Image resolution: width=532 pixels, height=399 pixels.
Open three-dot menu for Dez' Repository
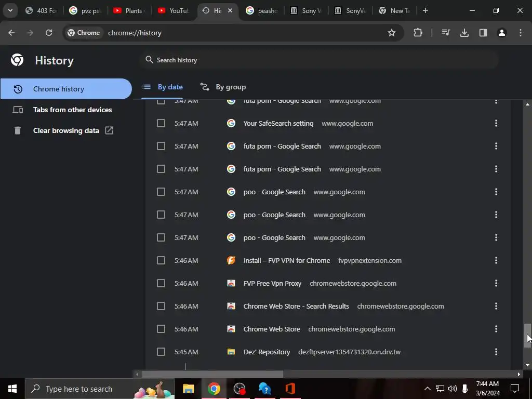click(x=496, y=352)
